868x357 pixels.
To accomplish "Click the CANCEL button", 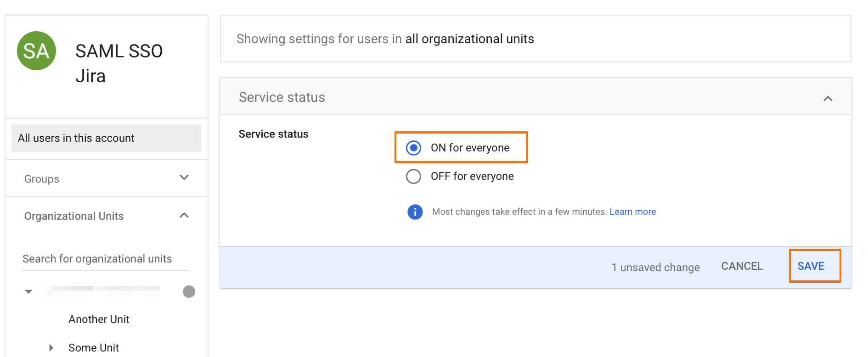I will tap(742, 266).
